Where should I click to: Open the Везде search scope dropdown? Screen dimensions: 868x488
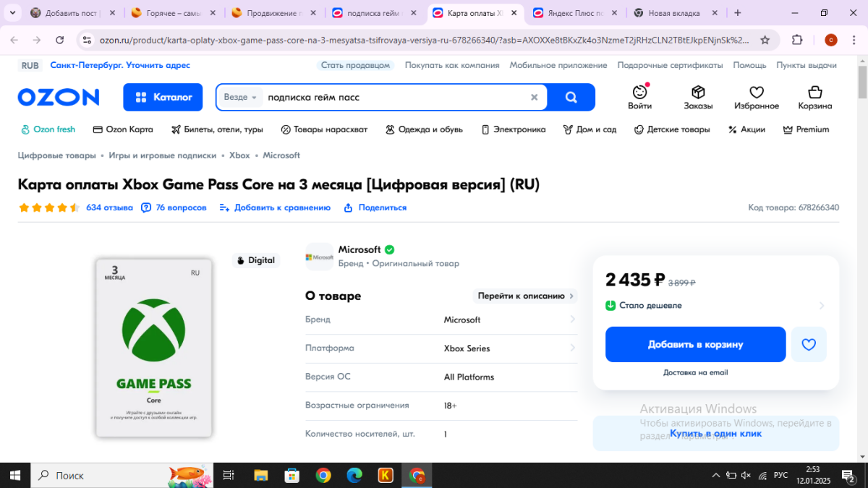tap(240, 97)
